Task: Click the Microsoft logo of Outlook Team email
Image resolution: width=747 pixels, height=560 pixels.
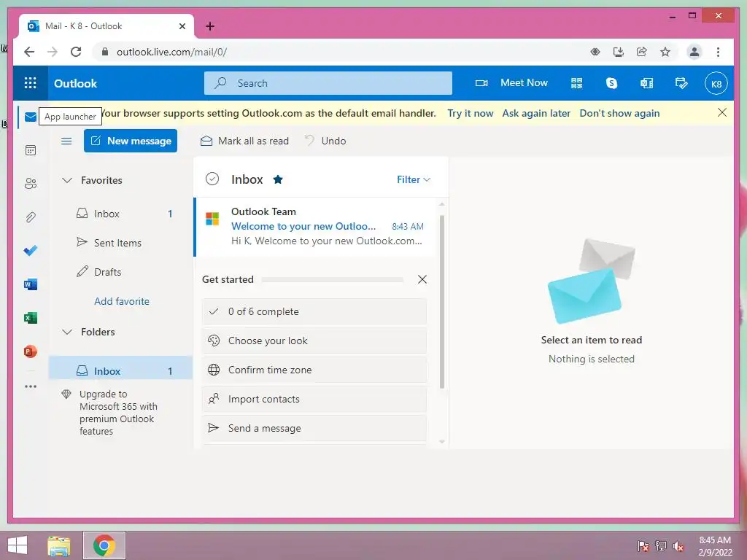Action: tap(212, 219)
